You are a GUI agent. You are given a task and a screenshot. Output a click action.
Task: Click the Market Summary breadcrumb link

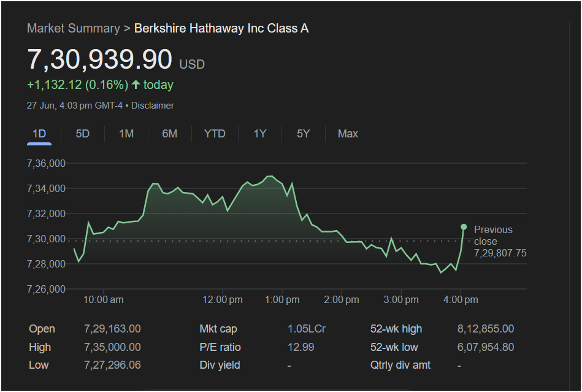tap(74, 28)
